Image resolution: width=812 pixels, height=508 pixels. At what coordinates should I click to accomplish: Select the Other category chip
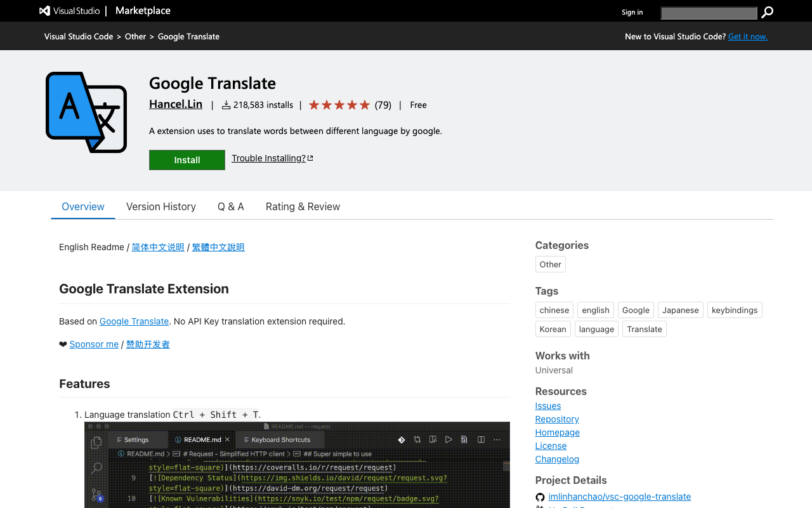[x=551, y=264]
